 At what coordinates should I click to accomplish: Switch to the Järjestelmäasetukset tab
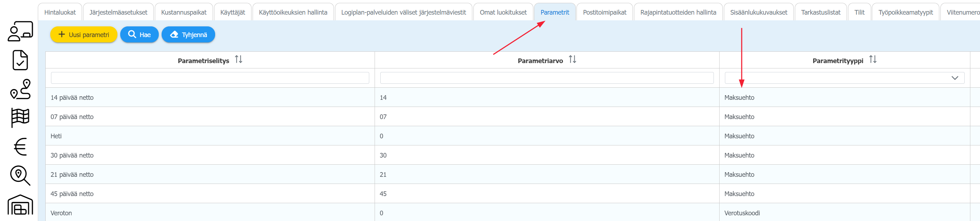pos(118,12)
